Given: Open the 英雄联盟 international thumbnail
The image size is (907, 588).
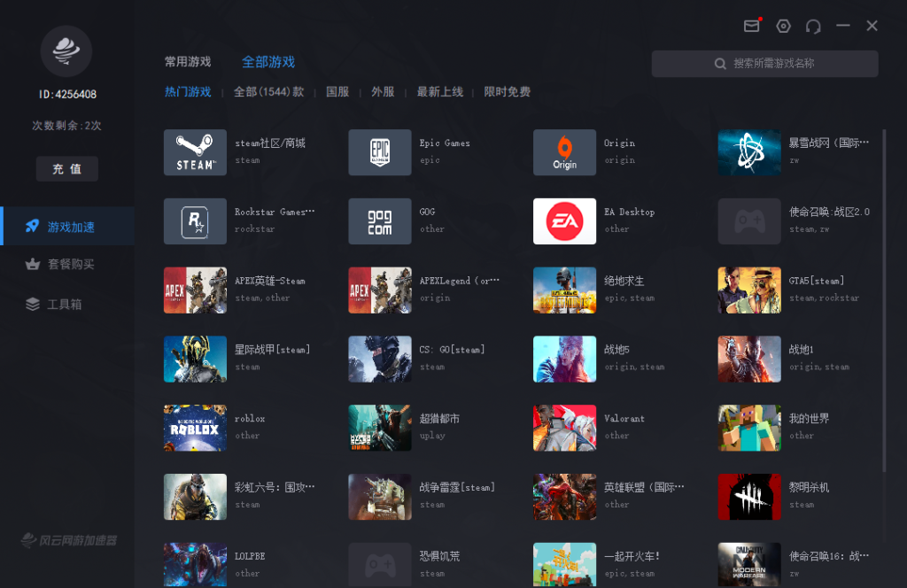Looking at the screenshot, I should coord(564,496).
